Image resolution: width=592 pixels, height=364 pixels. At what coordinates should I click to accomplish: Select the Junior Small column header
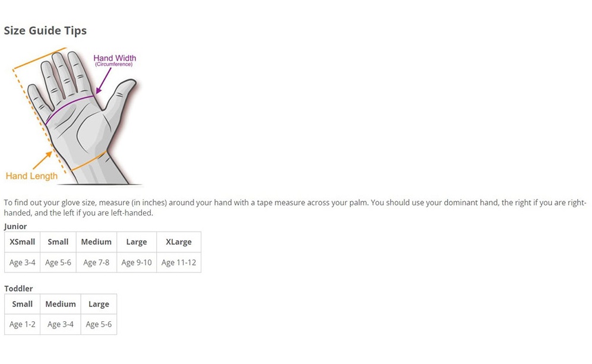[58, 242]
